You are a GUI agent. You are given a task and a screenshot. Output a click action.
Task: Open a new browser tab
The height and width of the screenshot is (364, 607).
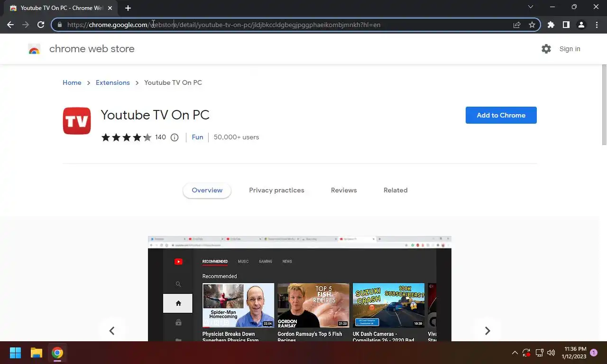coord(128,8)
